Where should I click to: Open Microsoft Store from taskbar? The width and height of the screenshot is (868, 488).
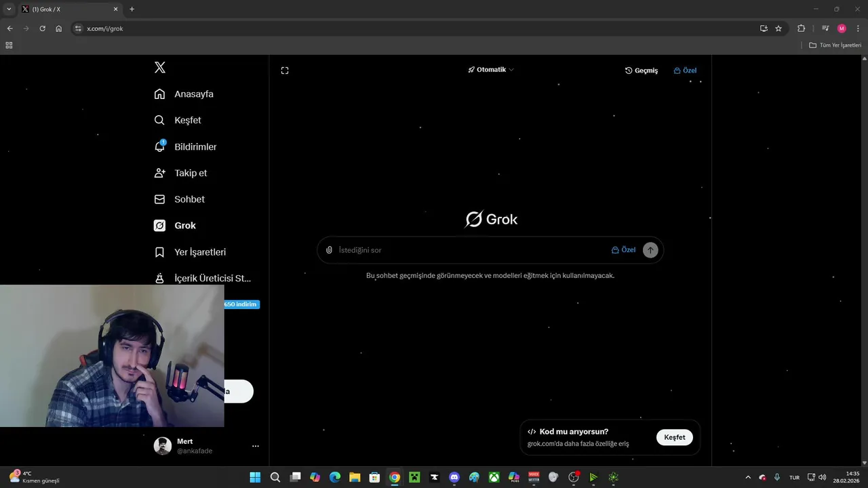374,477
